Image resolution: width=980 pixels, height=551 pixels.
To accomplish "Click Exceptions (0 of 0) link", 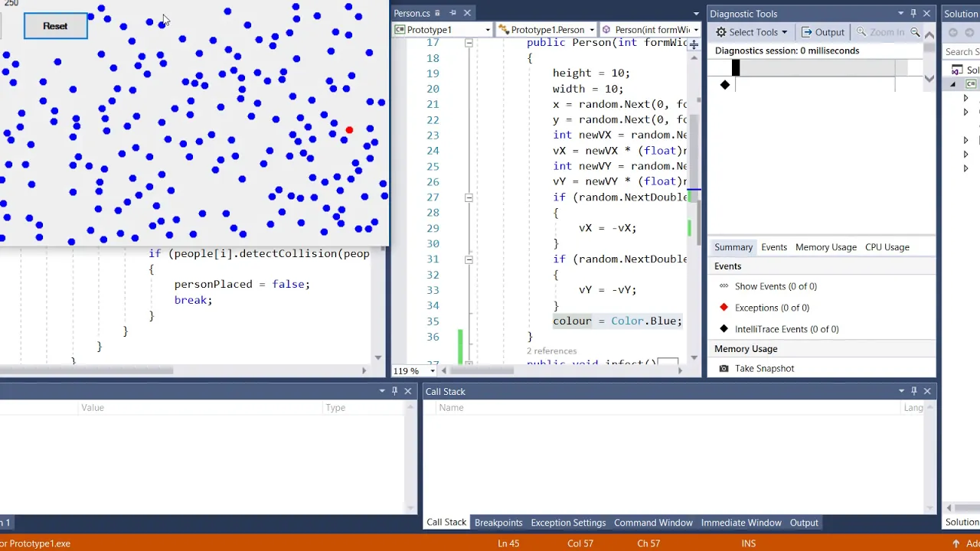I will [x=772, y=308].
